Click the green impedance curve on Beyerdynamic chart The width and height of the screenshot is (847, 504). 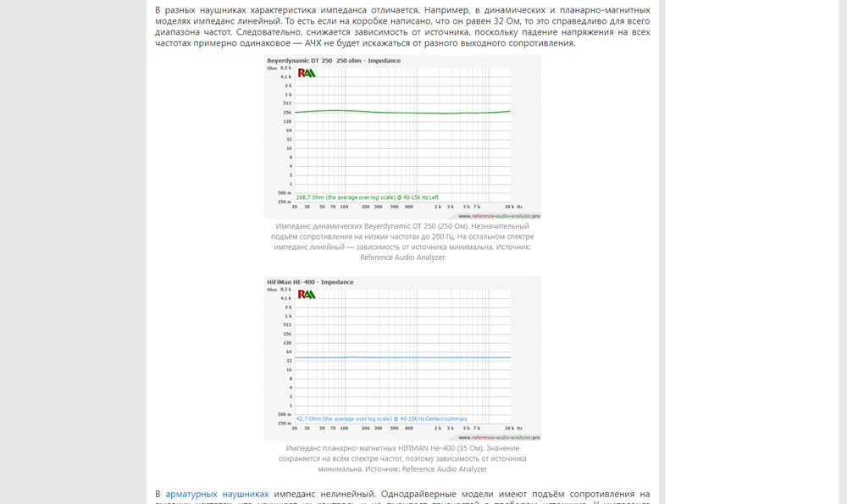402,112
